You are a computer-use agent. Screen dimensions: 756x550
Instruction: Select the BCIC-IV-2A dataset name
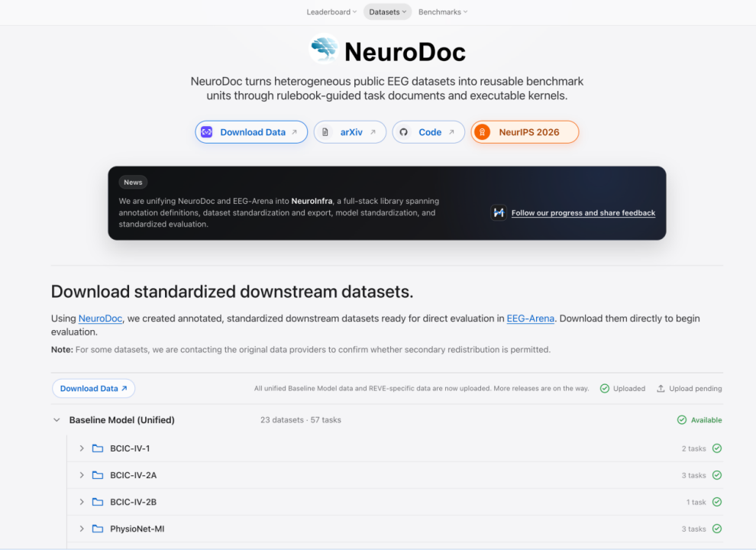tap(134, 475)
